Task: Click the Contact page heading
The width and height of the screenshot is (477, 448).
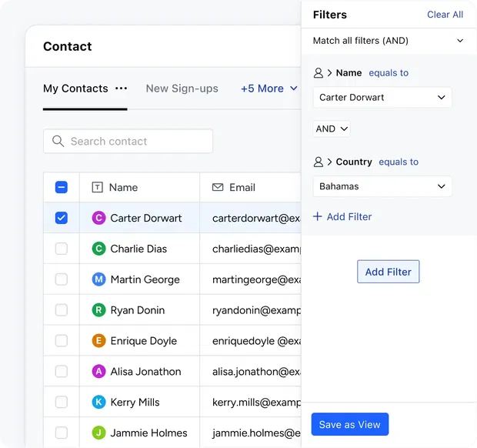Action: point(68,46)
